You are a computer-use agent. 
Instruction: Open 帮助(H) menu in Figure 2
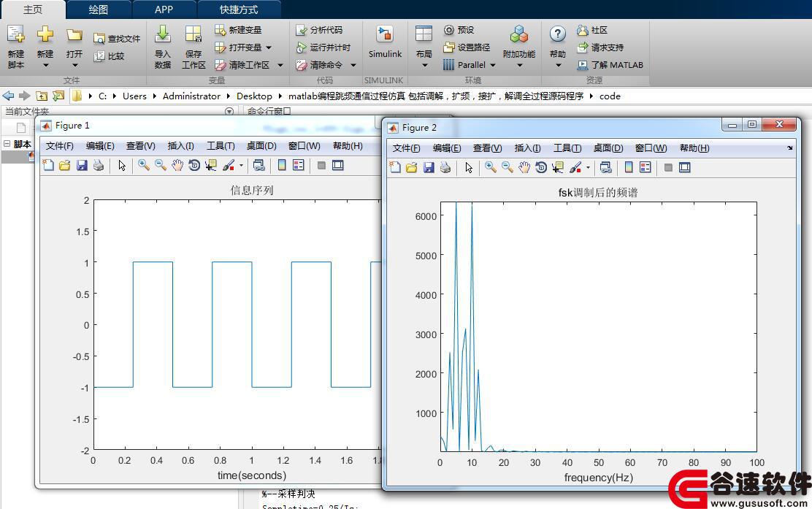(694, 148)
